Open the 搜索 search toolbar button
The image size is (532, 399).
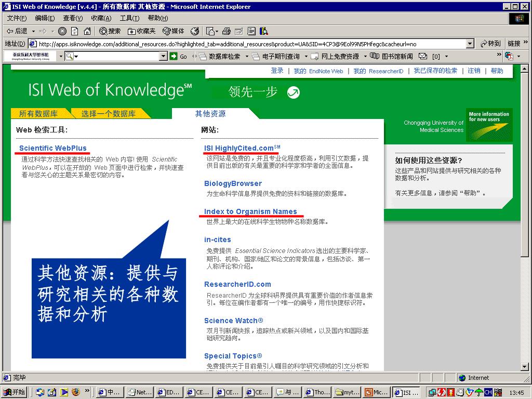[110, 32]
